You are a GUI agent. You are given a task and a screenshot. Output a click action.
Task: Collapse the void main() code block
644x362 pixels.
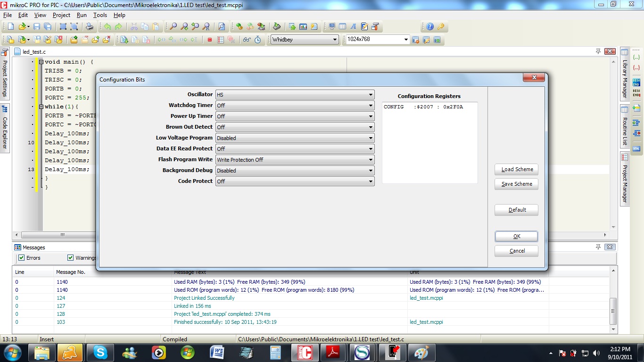pos(41,62)
